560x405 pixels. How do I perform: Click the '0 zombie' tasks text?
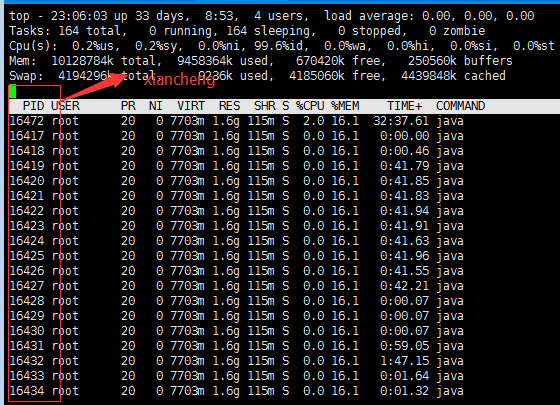tap(457, 31)
